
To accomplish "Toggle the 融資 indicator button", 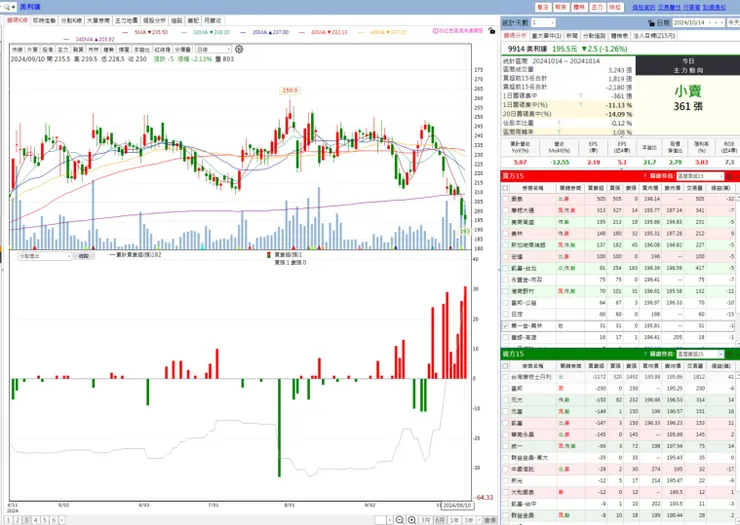I will [x=78, y=49].
